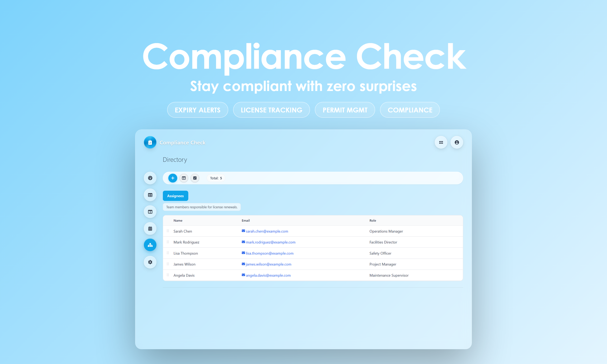Click envelope icon beside angela.davis email
The image size is (607, 364).
point(243,275)
